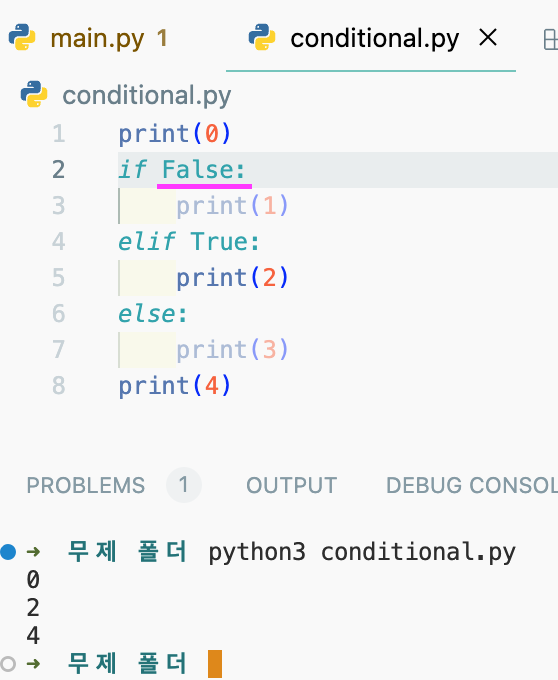Click the orange terminal cursor block
The image size is (558, 680).
click(x=215, y=664)
